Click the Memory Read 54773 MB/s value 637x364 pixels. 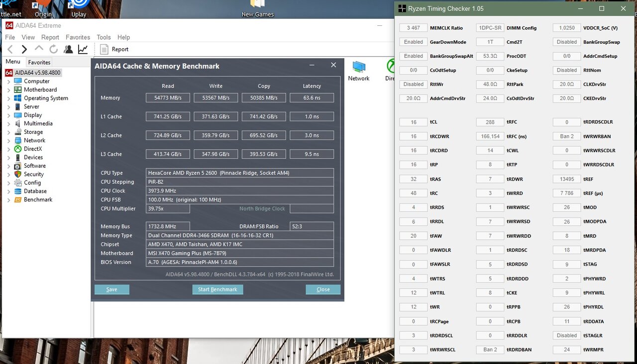coord(168,98)
